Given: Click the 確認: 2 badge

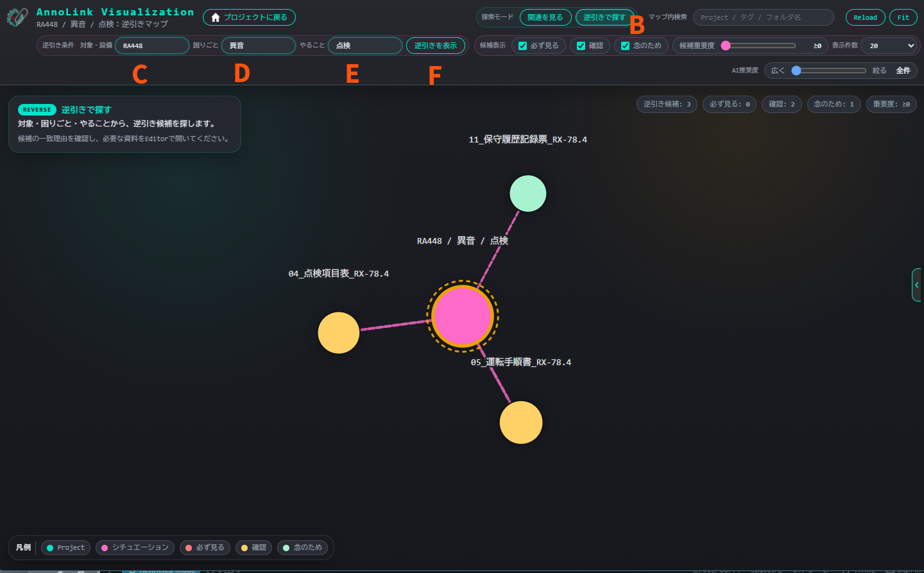Looking at the screenshot, I should click(782, 104).
